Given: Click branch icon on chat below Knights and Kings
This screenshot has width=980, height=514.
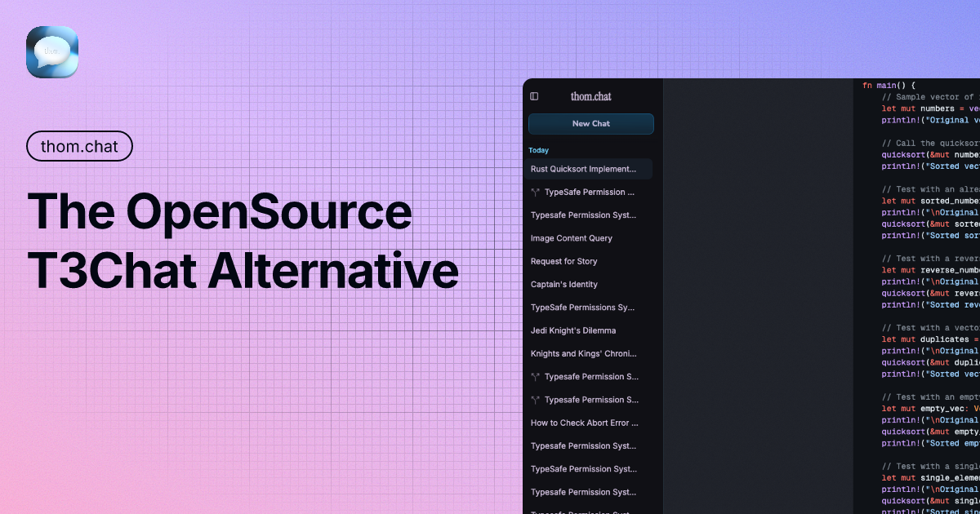Looking at the screenshot, I should (x=536, y=377).
